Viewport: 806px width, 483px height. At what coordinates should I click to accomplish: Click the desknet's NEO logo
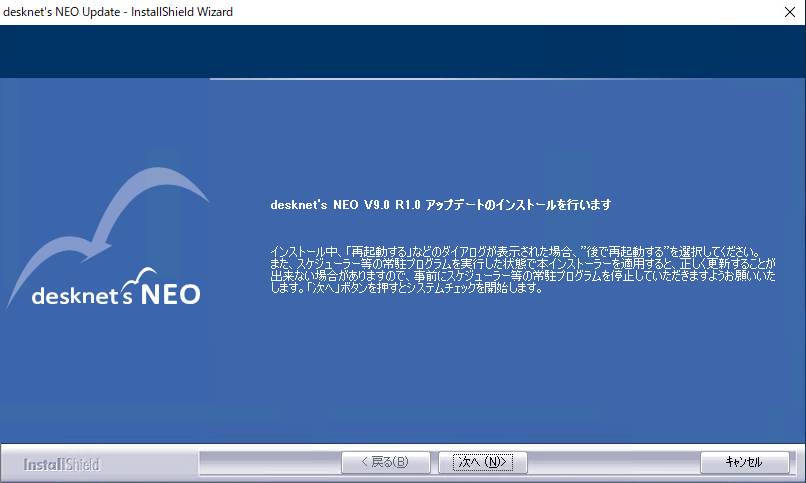(109, 238)
